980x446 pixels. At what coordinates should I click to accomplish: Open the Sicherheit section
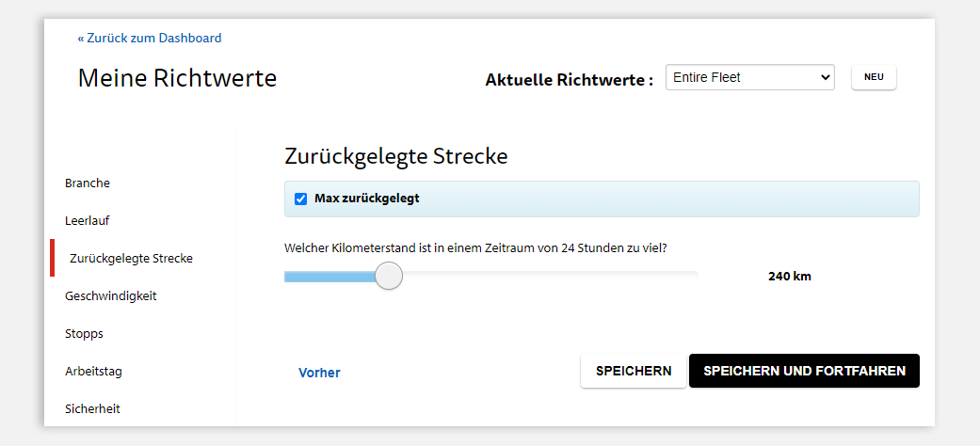[x=92, y=408]
